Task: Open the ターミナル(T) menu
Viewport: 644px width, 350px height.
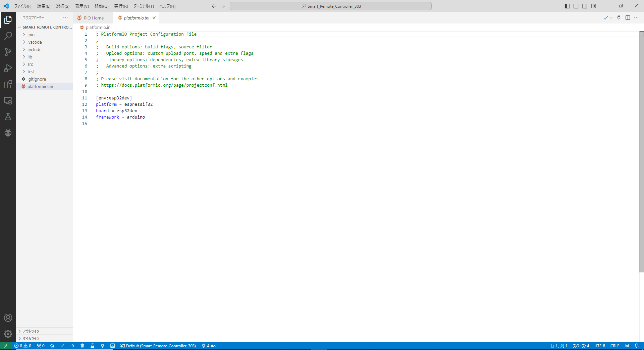Action: pos(143,6)
